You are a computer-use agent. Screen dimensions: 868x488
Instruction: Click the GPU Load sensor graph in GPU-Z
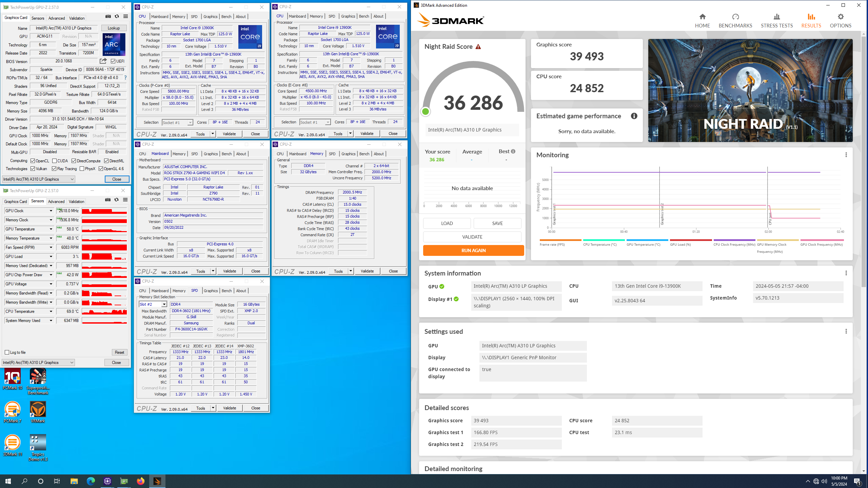104,257
